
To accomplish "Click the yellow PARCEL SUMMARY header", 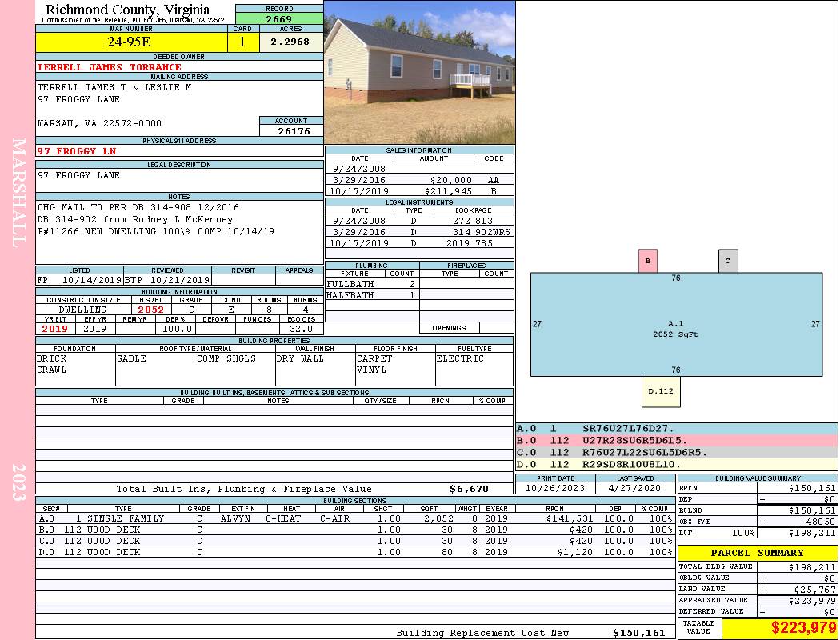I will tap(758, 553).
